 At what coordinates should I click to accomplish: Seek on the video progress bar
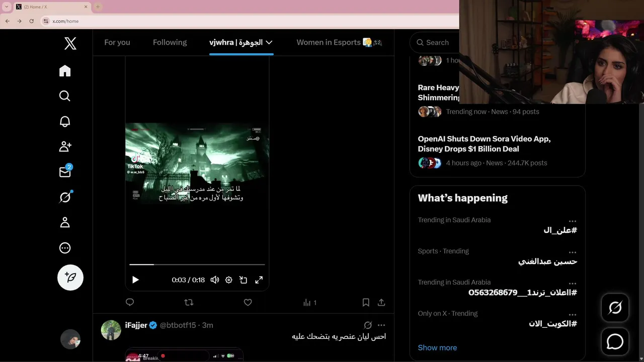coord(197,264)
